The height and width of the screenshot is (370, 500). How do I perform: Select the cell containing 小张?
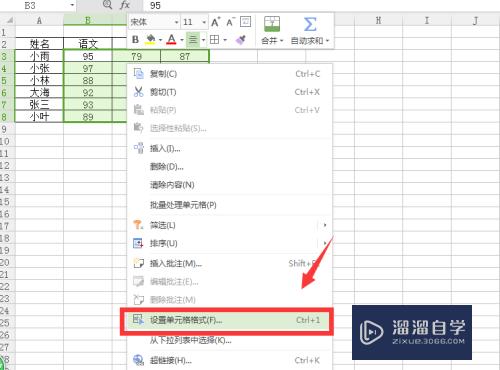point(39,68)
